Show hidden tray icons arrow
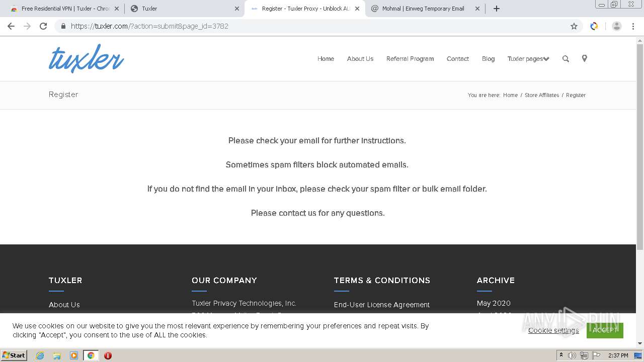This screenshot has width=644, height=362. (561, 355)
